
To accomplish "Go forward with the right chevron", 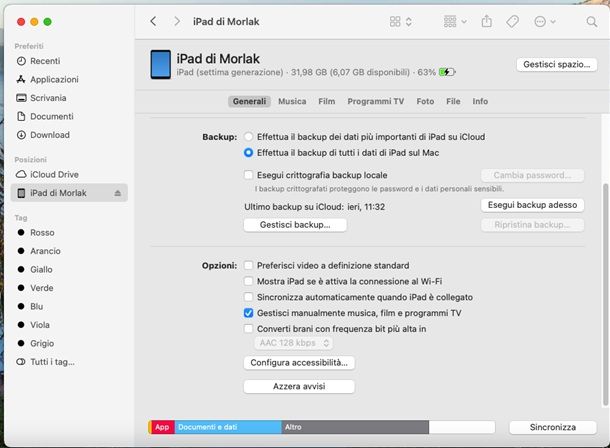I will click(177, 21).
